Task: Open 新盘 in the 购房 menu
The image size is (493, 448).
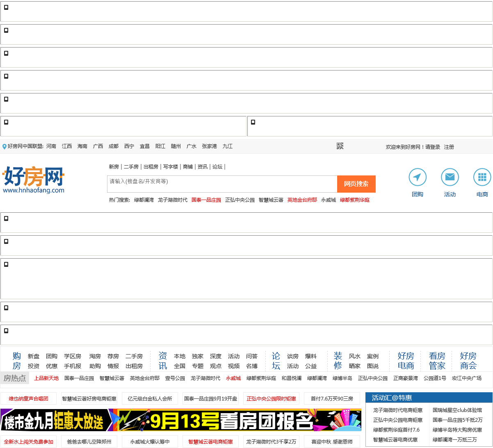Action: (x=34, y=357)
